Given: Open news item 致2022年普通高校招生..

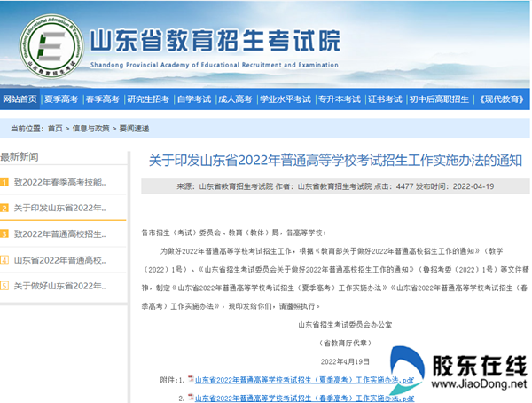Looking at the screenshot, I should (x=59, y=234).
